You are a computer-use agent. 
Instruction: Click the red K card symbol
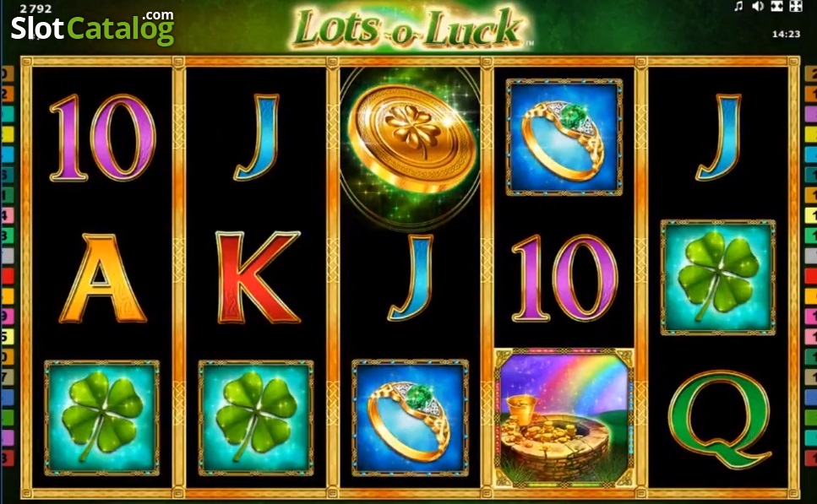click(258, 277)
